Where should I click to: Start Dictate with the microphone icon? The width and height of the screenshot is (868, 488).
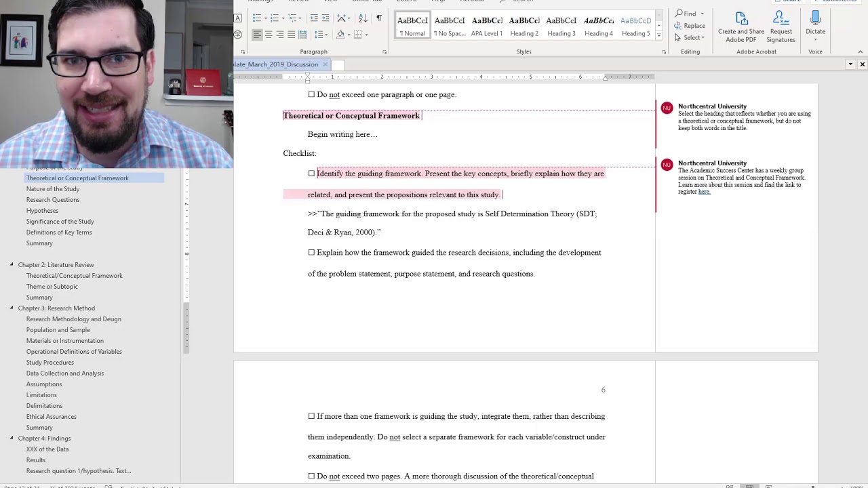pyautogui.click(x=815, y=19)
